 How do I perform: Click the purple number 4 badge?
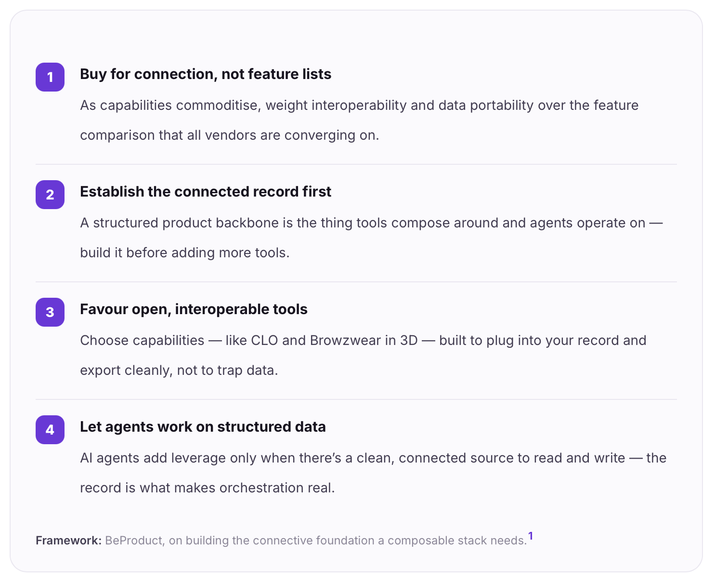pyautogui.click(x=50, y=430)
